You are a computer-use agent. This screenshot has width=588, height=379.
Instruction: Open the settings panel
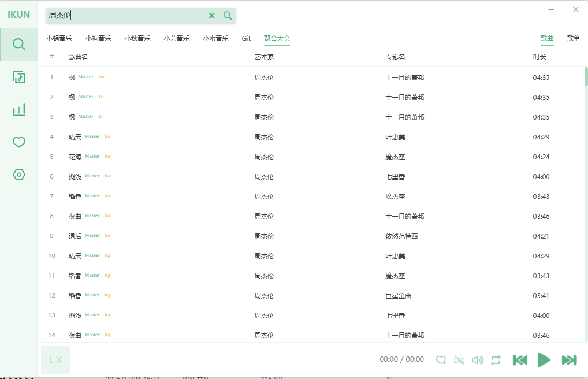click(x=19, y=174)
